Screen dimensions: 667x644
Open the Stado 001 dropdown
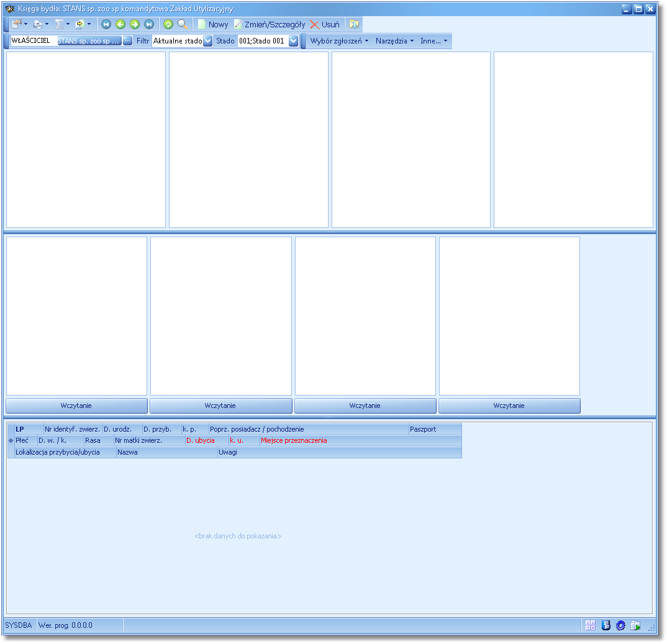294,41
